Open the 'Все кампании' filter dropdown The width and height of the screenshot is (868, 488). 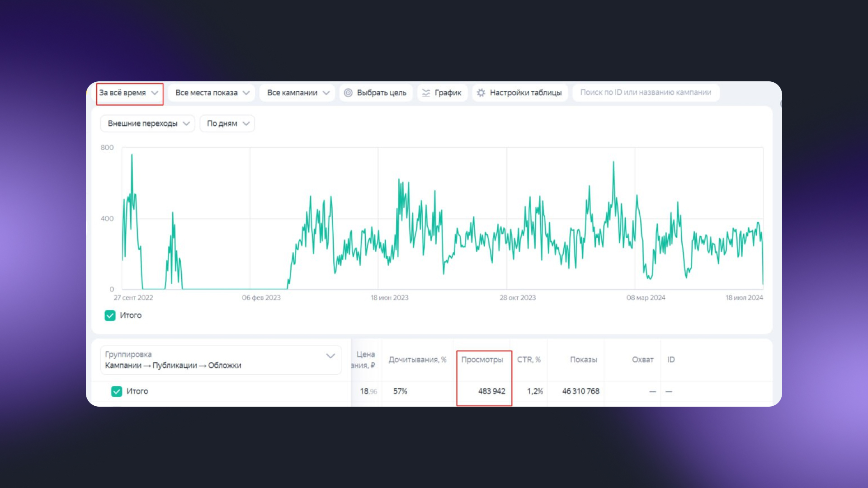[297, 93]
